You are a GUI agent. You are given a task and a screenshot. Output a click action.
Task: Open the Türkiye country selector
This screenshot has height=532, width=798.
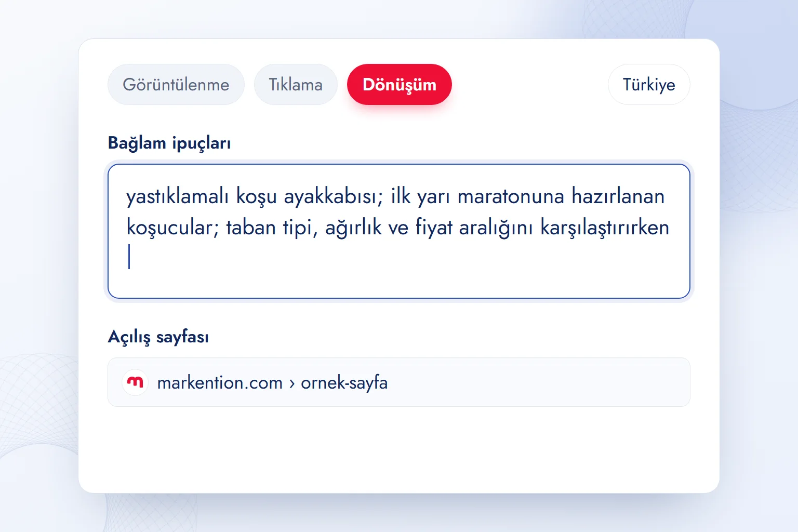click(649, 85)
